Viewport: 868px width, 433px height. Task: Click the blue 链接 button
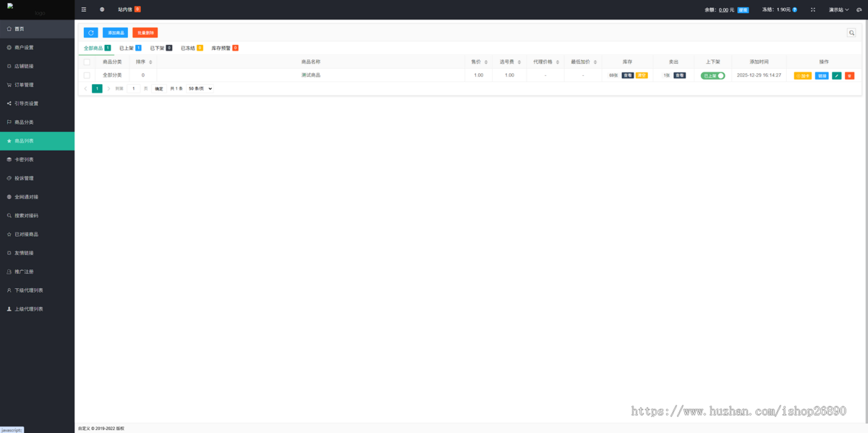coord(822,75)
